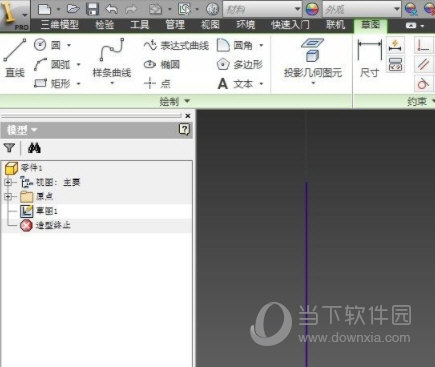Expand the Fillet tool dropdown arrow
The width and height of the screenshot is (435, 367).
(261, 45)
